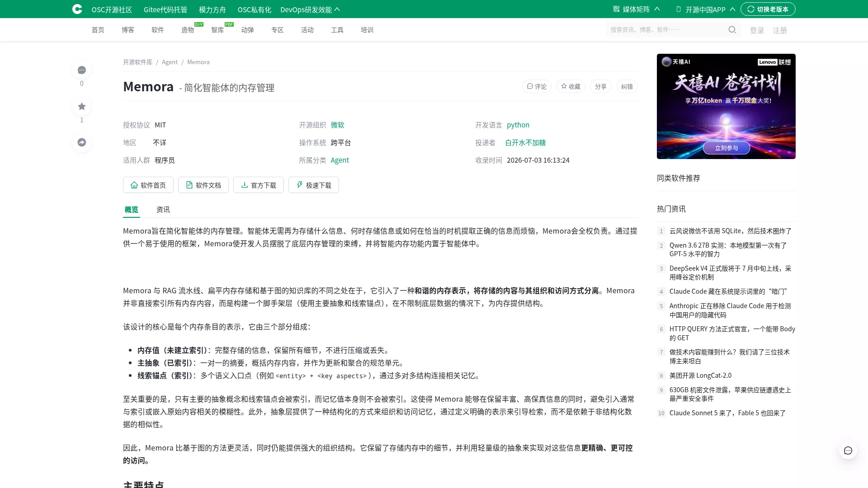Open the comment bubble icon in left sidebar
The width and height of the screenshot is (868, 488).
82,70
